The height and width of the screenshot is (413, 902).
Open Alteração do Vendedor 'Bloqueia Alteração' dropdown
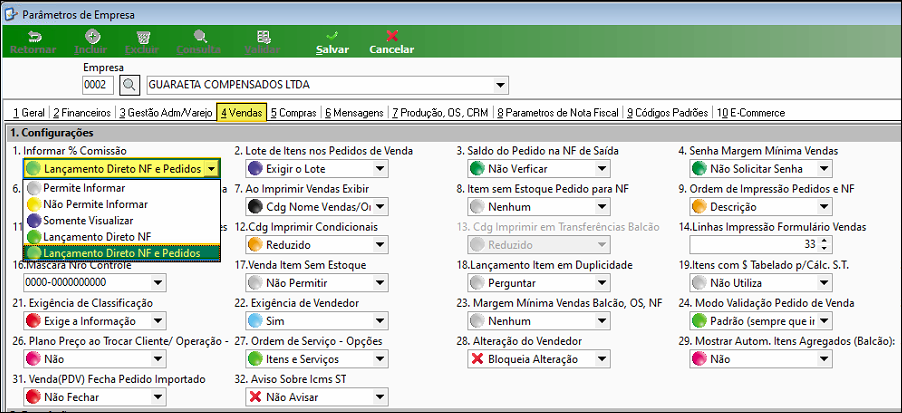(x=602, y=359)
